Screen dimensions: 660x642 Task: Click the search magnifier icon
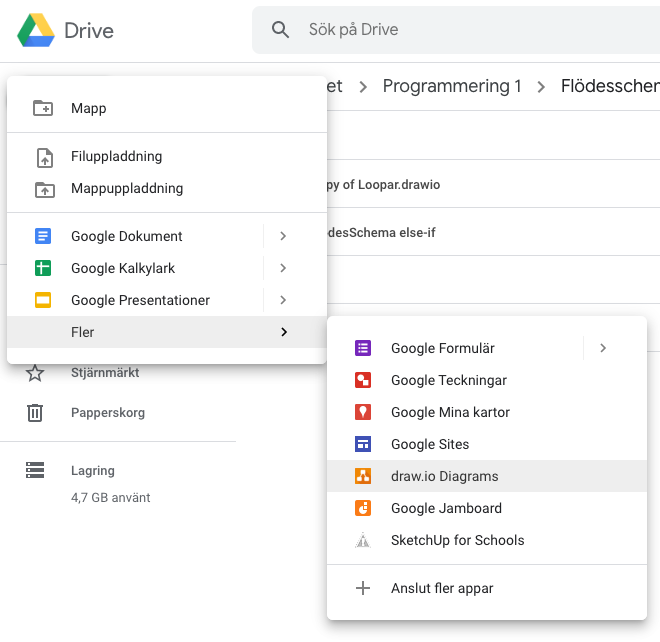280,30
